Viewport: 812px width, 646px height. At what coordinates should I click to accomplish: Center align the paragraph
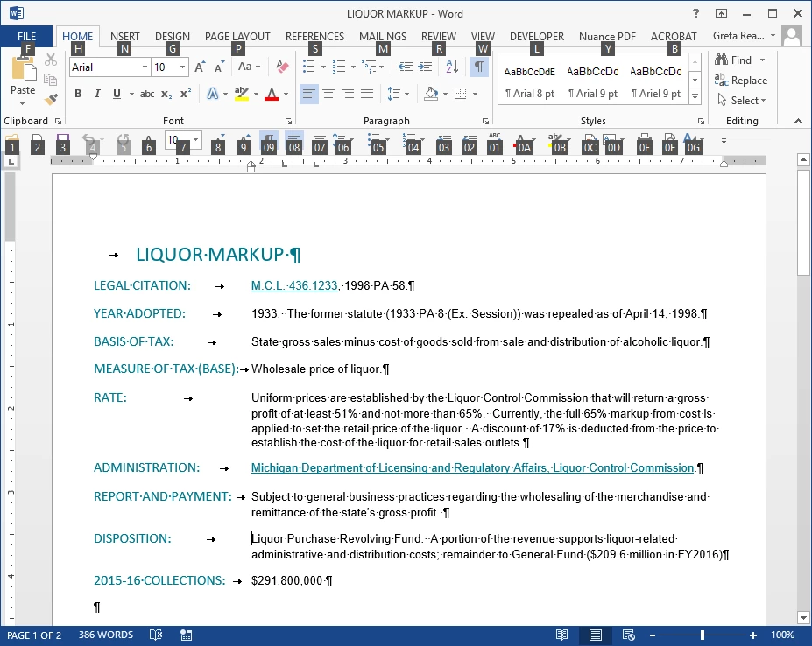coord(328,94)
